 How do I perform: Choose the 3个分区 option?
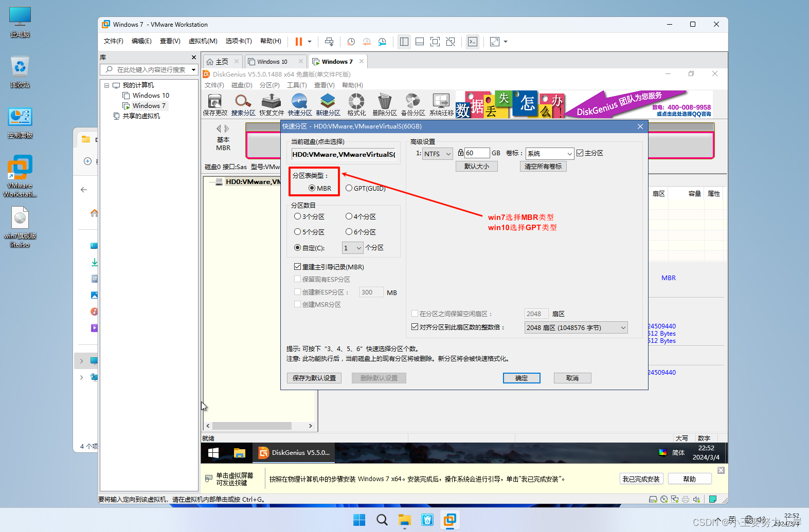point(309,216)
